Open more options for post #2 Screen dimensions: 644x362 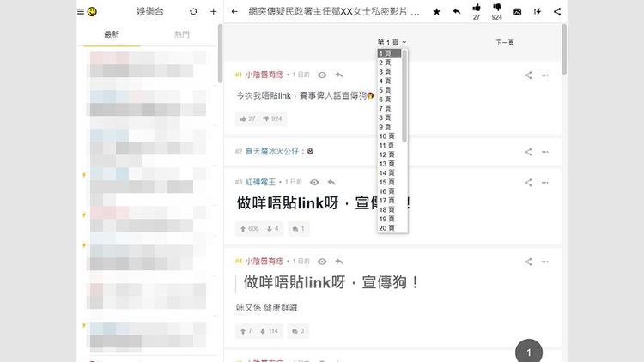tap(545, 152)
